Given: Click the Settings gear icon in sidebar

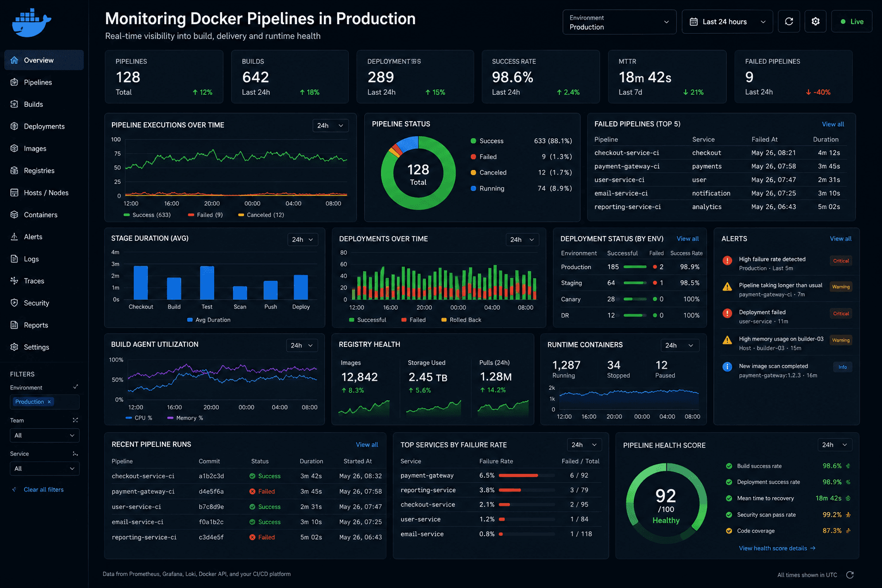Looking at the screenshot, I should point(14,347).
